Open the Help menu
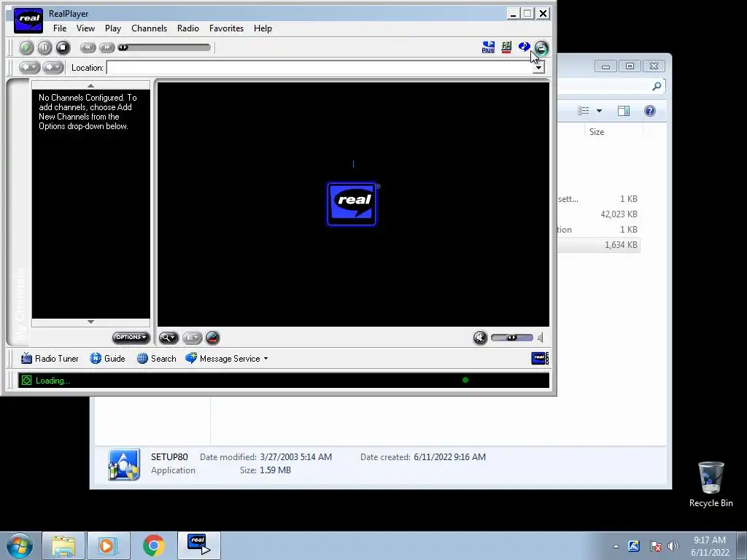 (263, 28)
